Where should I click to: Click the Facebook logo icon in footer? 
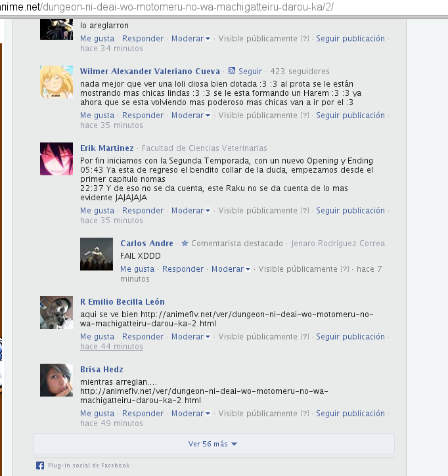pyautogui.click(x=40, y=465)
